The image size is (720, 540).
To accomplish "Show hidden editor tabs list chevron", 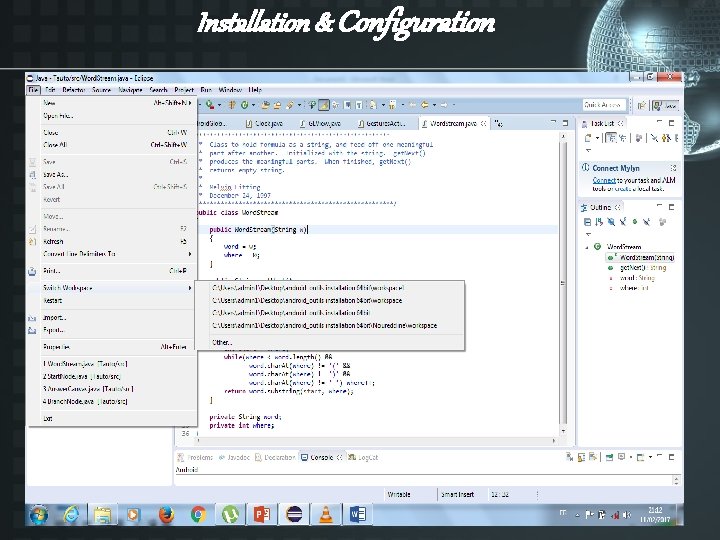I will [498, 124].
